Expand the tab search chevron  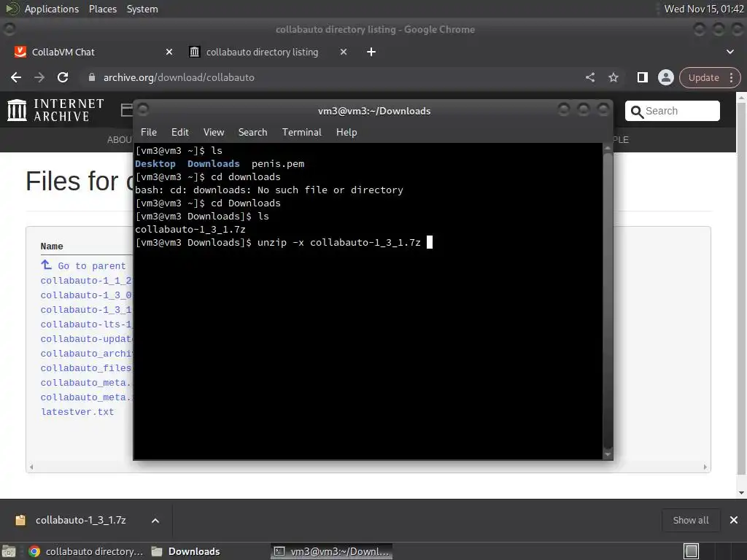(729, 52)
